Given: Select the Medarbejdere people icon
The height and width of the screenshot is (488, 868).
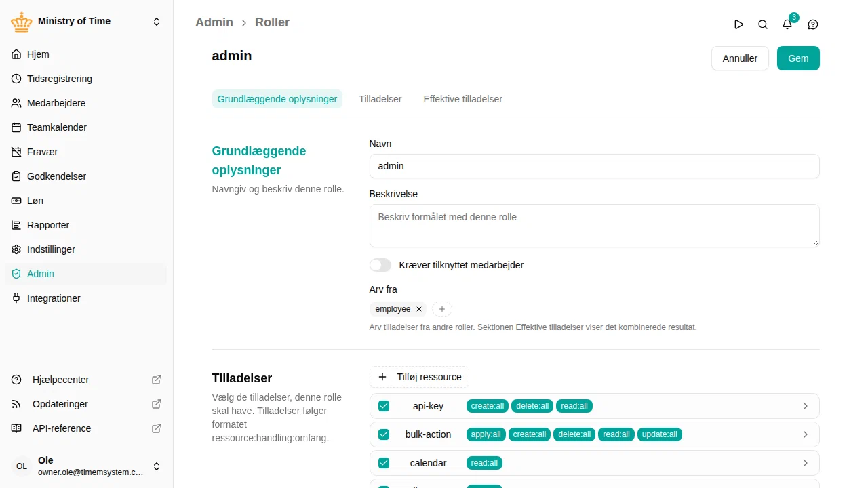Looking at the screenshot, I should (x=17, y=103).
